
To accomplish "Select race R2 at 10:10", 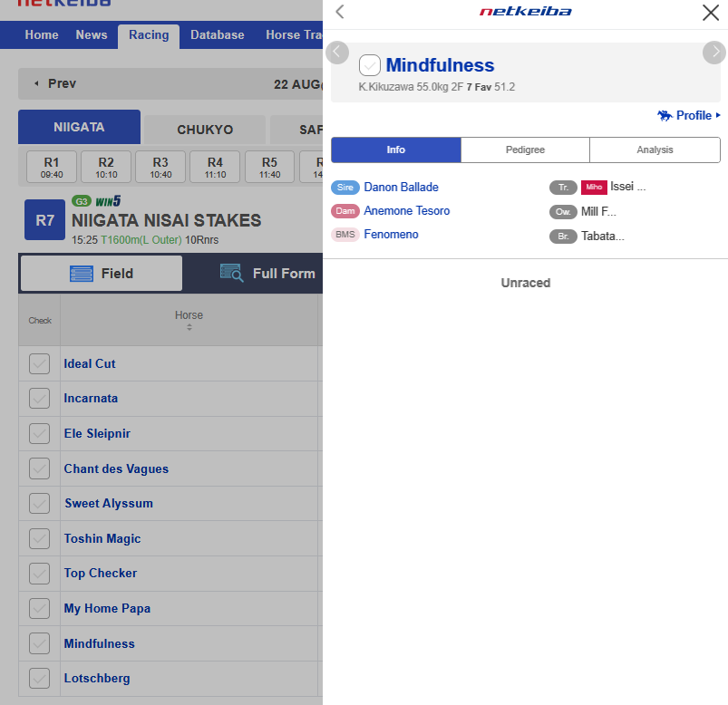I will tap(106, 167).
